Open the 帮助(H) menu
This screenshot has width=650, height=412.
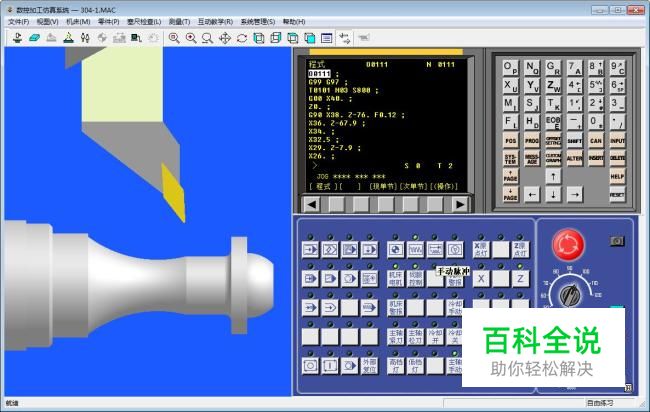(x=294, y=22)
